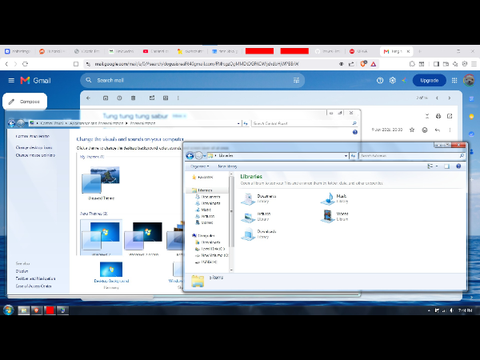Image resolution: width=480 pixels, height=360 pixels.
Task: Reload the browser page
Action: 25,64
